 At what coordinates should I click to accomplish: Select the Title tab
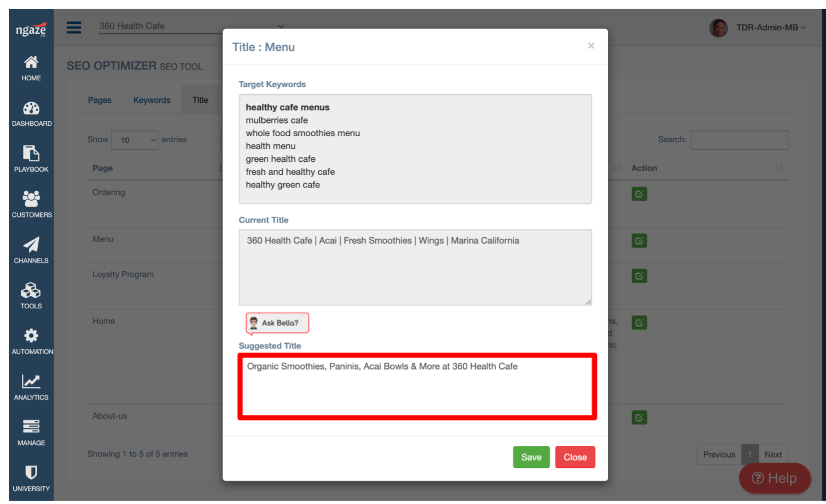[200, 100]
